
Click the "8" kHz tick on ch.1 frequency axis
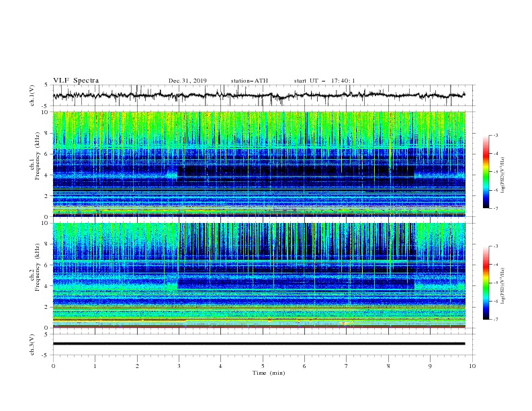coord(47,133)
